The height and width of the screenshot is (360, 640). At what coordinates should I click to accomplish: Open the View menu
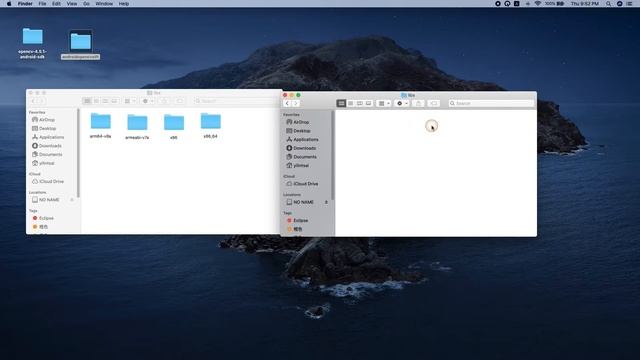click(x=71, y=4)
